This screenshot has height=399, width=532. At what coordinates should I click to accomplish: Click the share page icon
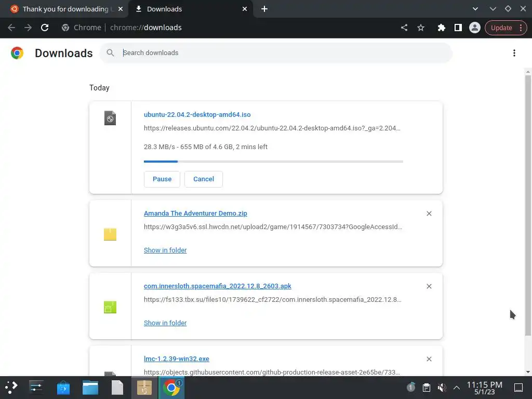coord(404,28)
